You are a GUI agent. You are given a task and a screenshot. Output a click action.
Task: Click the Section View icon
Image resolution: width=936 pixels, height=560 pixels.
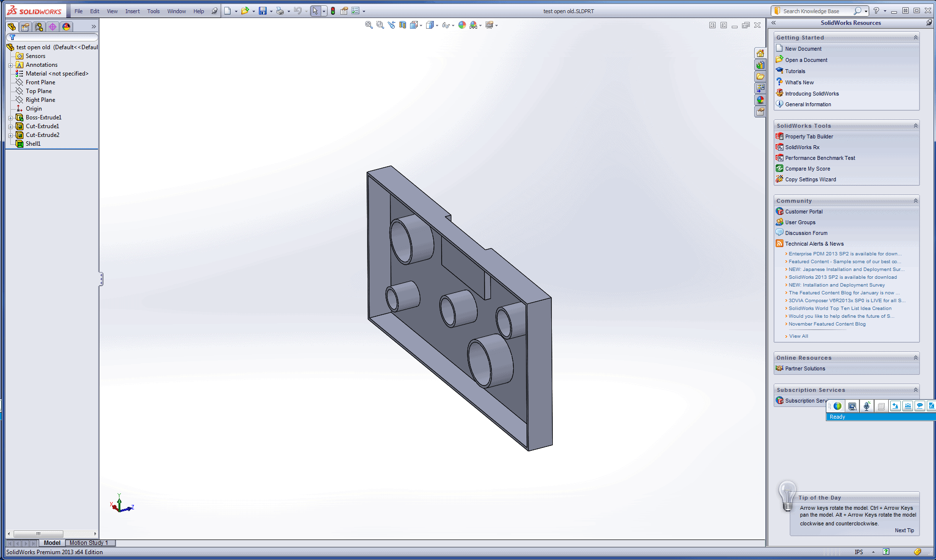pos(403,25)
